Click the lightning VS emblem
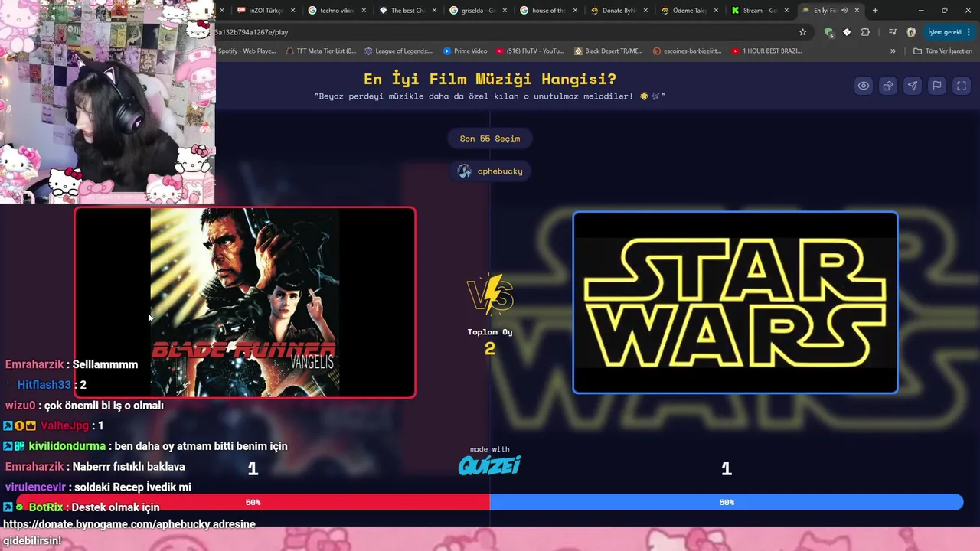 pos(490,295)
